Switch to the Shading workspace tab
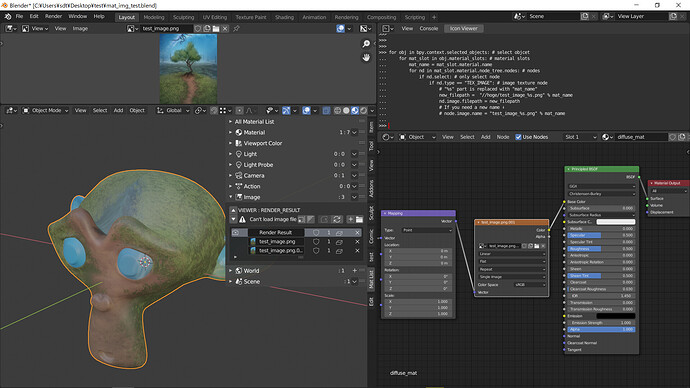The image size is (690, 388). [x=284, y=17]
